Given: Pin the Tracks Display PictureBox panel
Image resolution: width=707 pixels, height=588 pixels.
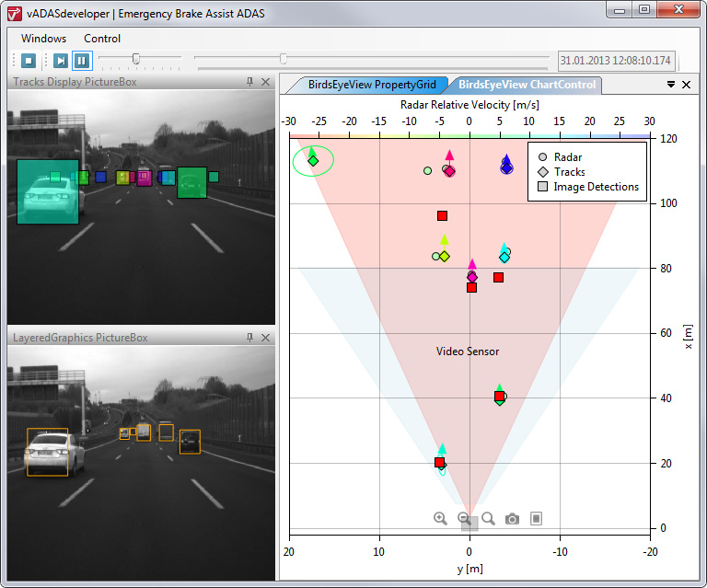Looking at the screenshot, I should pyautogui.click(x=249, y=82).
